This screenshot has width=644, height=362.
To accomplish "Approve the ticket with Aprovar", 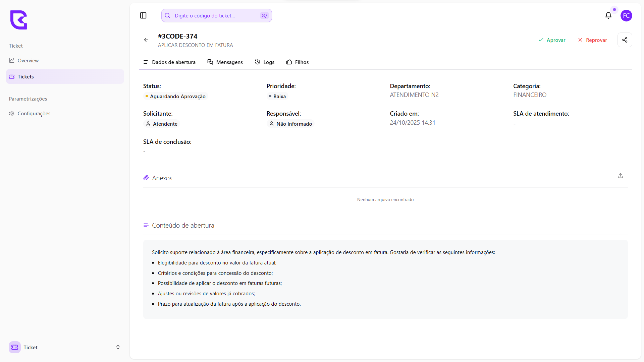I will click(x=552, y=40).
